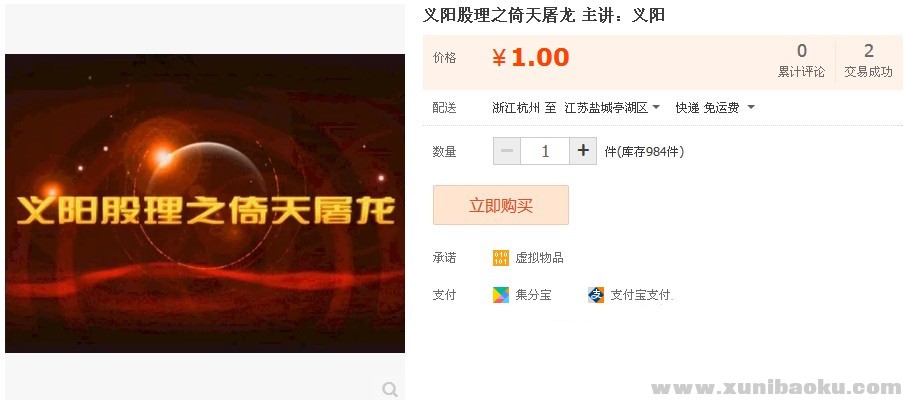Open 累计评论 reviews count

(801, 61)
